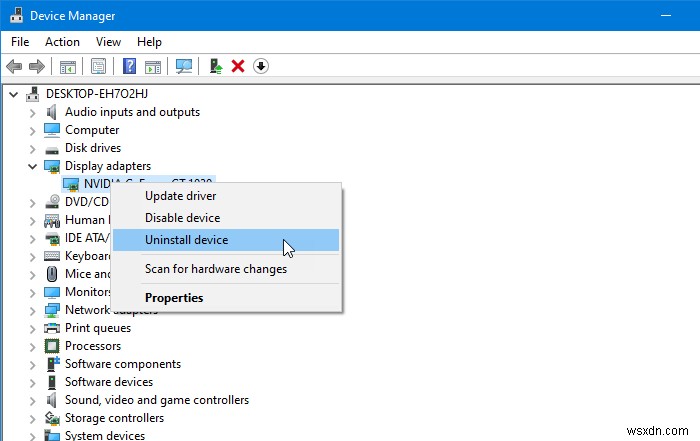Click the Mice mouse icon
The image size is (700, 441).
[52, 274]
